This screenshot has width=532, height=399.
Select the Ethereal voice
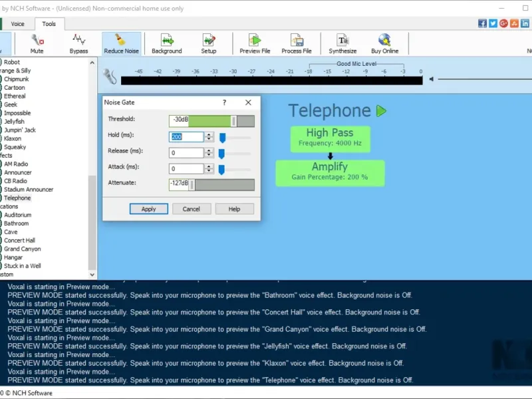15,96
